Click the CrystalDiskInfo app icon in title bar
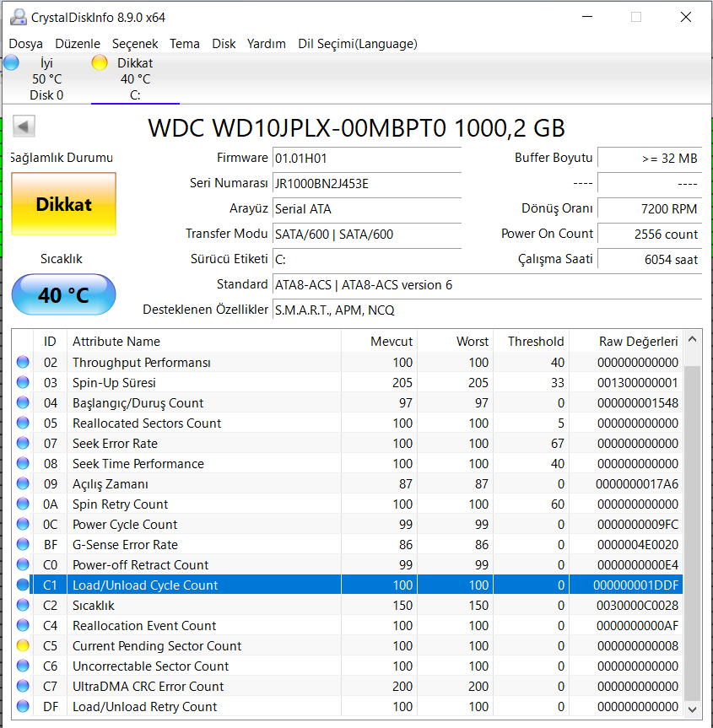713x728 pixels. [x=19, y=17]
